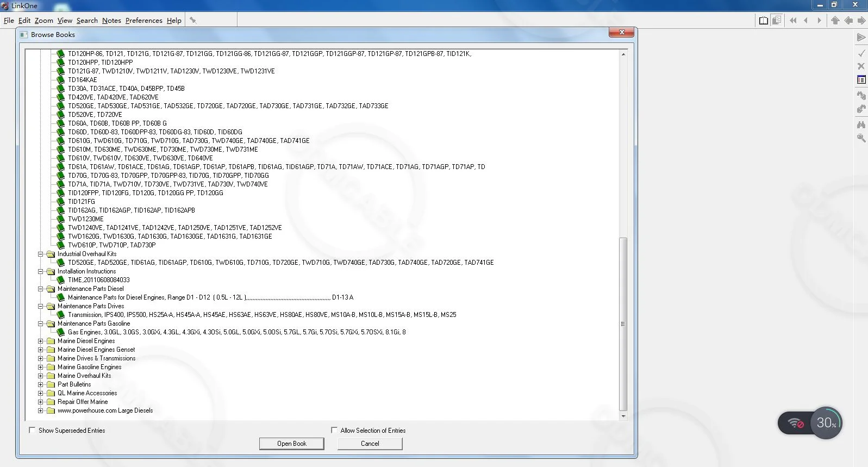Open the Search menu
868x467 pixels.
(x=87, y=21)
